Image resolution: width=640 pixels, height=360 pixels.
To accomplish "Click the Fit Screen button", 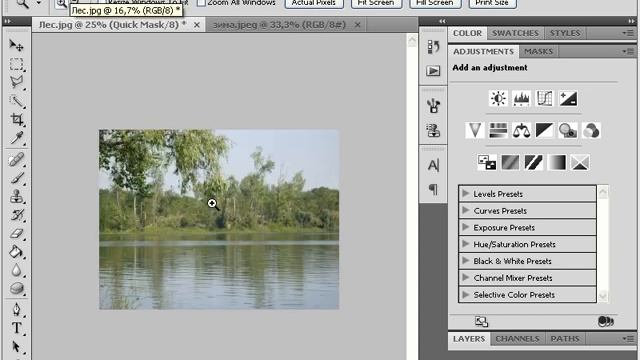I will (x=376, y=3).
